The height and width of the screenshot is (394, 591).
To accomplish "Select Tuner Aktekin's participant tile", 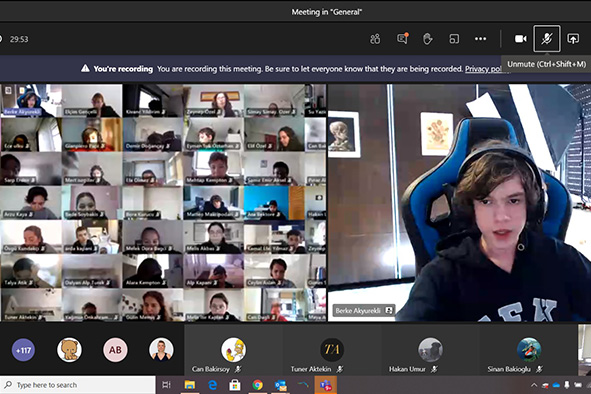I will [332, 350].
